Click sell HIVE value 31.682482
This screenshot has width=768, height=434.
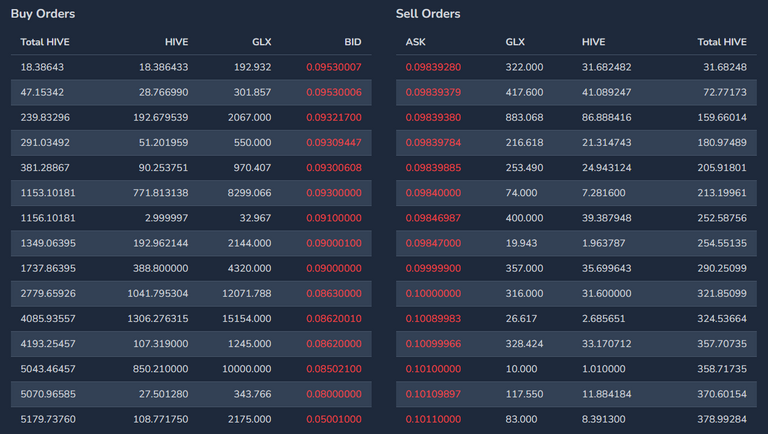[x=606, y=67]
